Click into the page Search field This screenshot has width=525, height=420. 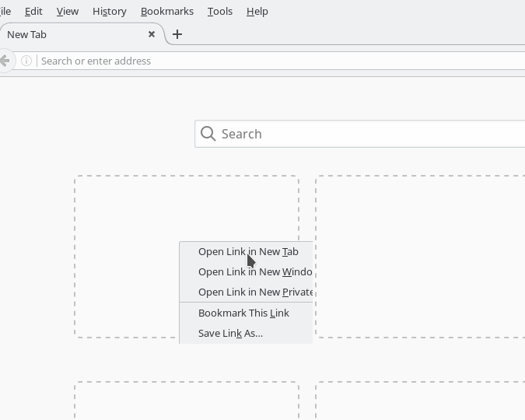click(x=366, y=134)
